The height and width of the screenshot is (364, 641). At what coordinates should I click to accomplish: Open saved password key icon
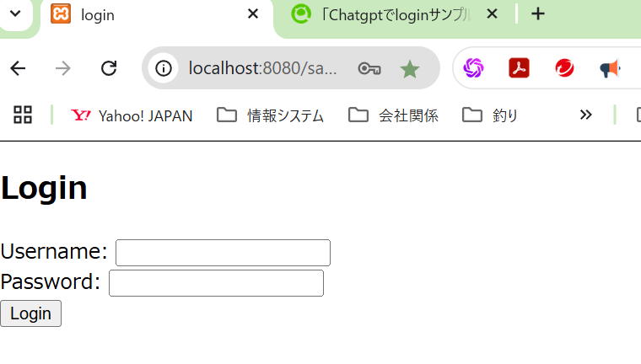[x=369, y=68]
